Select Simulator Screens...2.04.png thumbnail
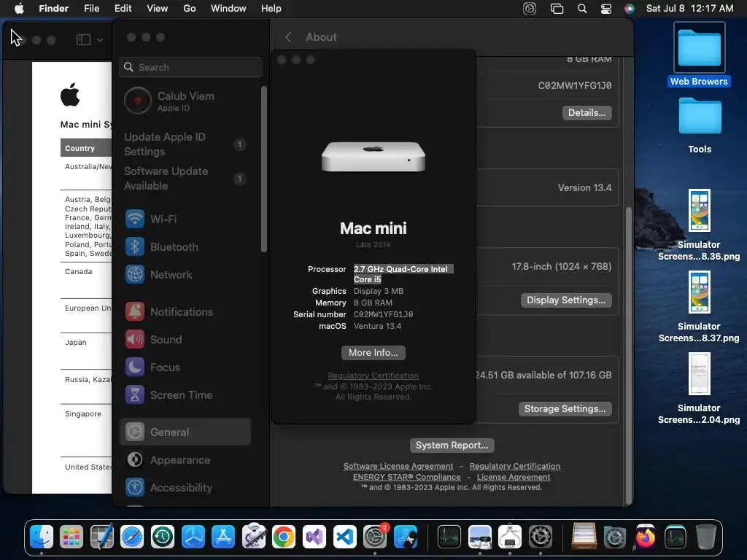Image resolution: width=747 pixels, height=560 pixels. point(700,374)
